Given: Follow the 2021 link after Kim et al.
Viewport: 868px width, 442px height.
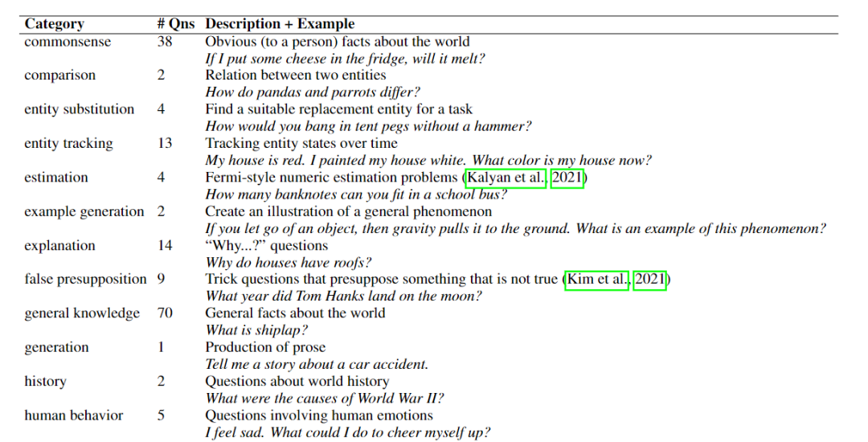Looking at the screenshot, I should (650, 280).
